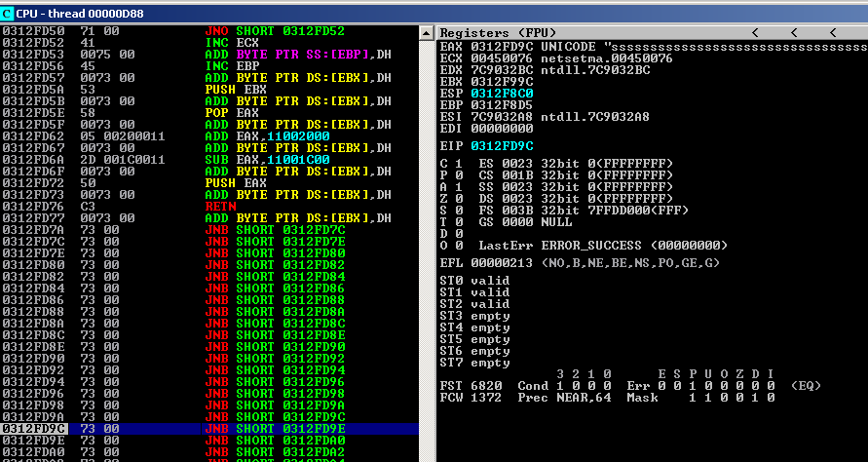Click the disassembly scrollbar up arrow
This screenshot has height=462, width=868.
click(426, 32)
